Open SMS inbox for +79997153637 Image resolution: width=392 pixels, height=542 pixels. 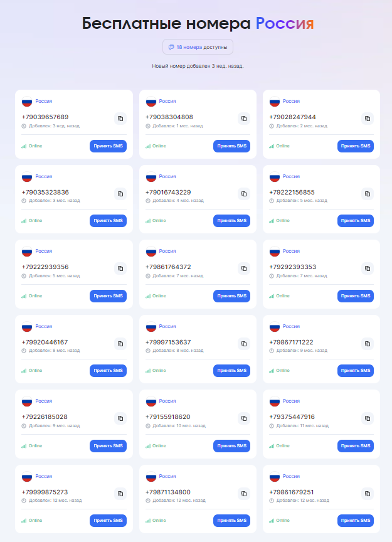point(231,371)
